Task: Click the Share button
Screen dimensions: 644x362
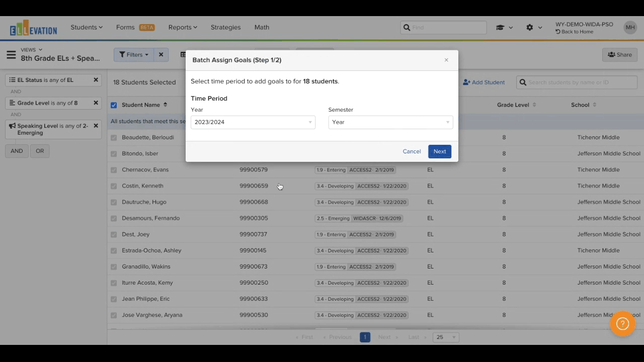Action: [620, 55]
